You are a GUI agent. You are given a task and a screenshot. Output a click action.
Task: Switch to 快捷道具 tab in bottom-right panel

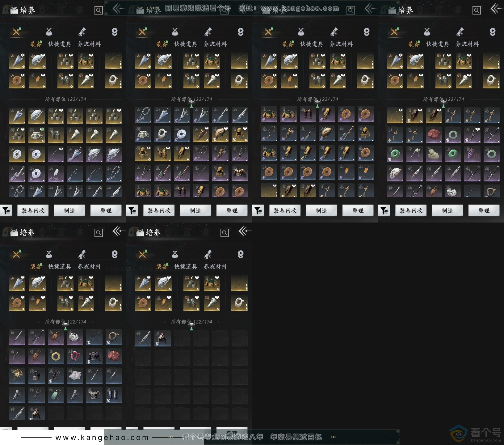pyautogui.click(x=186, y=267)
